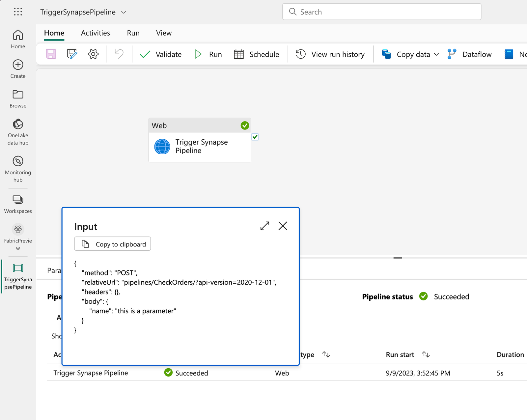Open View run history

pos(330,54)
